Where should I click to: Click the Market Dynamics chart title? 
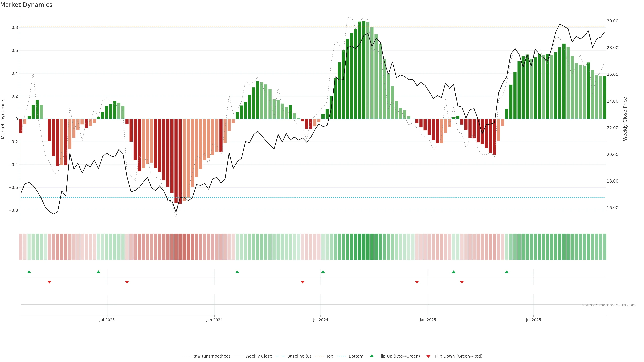[26, 5]
